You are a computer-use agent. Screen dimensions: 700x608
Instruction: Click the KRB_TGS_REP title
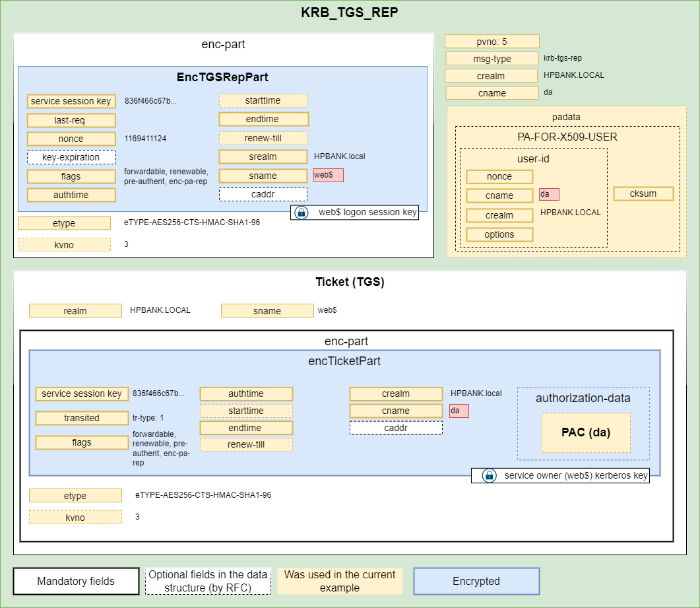[x=350, y=13]
